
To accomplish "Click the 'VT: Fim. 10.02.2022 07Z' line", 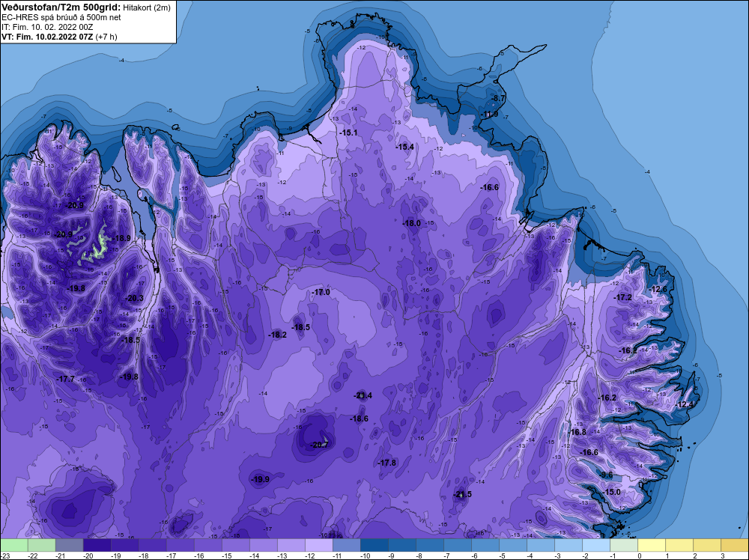I will pyautogui.click(x=47, y=37).
